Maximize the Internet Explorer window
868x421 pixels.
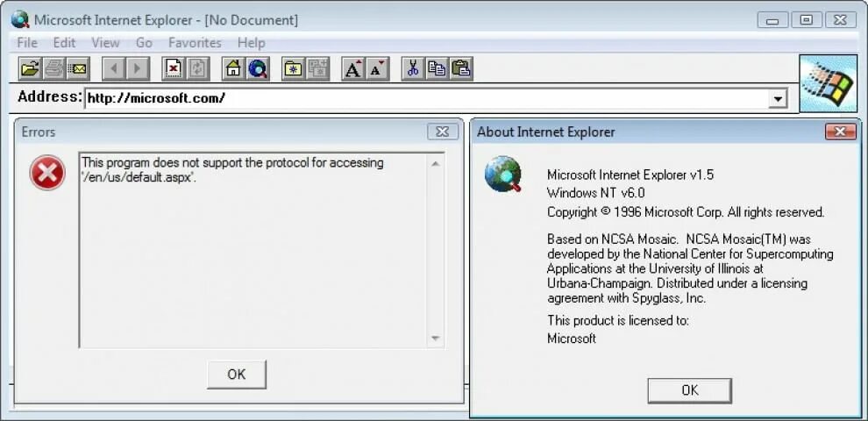[x=807, y=20]
